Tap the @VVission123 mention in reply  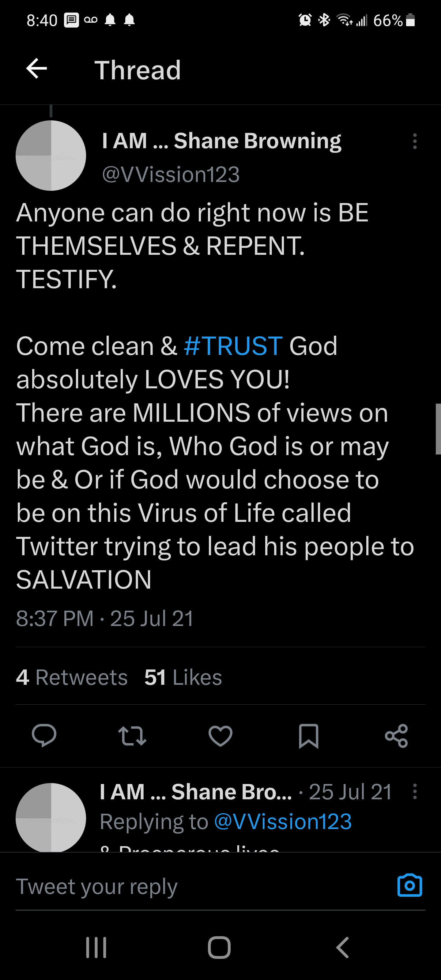coord(283,821)
